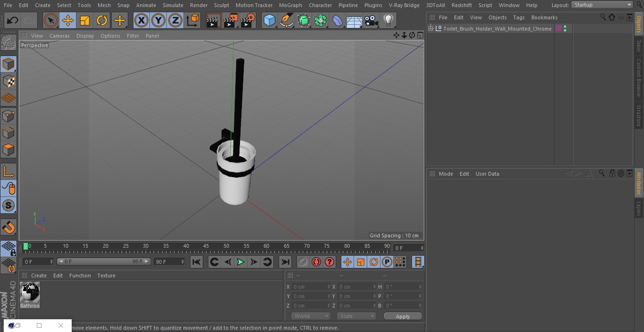Add a Light object
The image size is (644, 332).
point(388,20)
